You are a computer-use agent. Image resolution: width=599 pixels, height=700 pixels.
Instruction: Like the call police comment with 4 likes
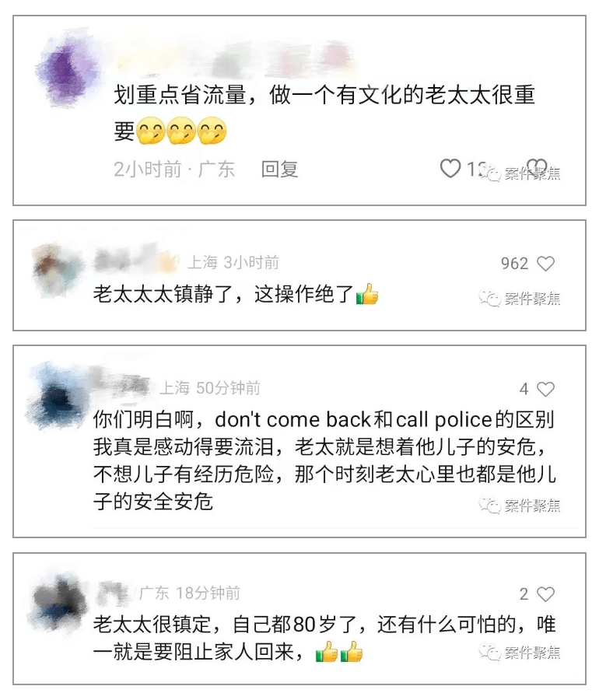(x=545, y=389)
